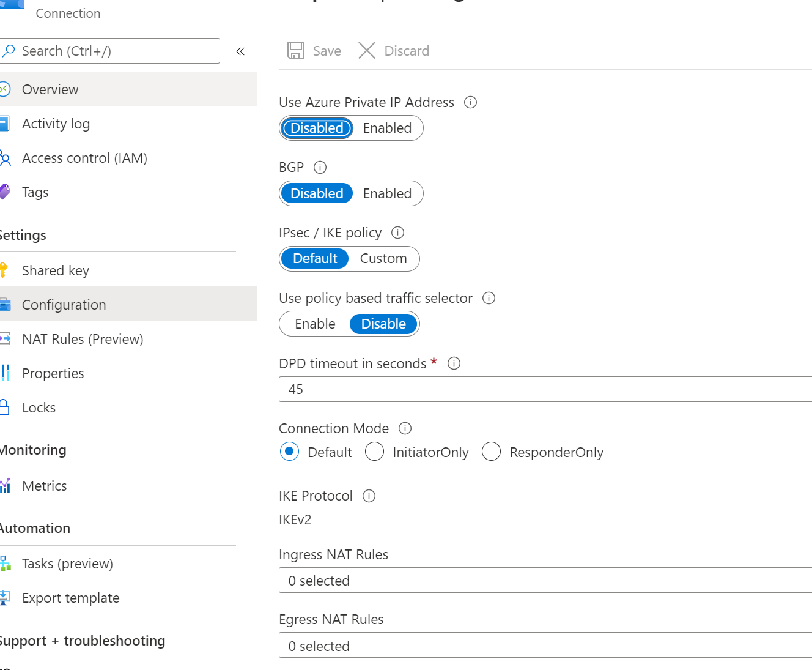Collapse the sidebar with double-chevron icon
Screen dimensions: 812x670
click(x=240, y=51)
